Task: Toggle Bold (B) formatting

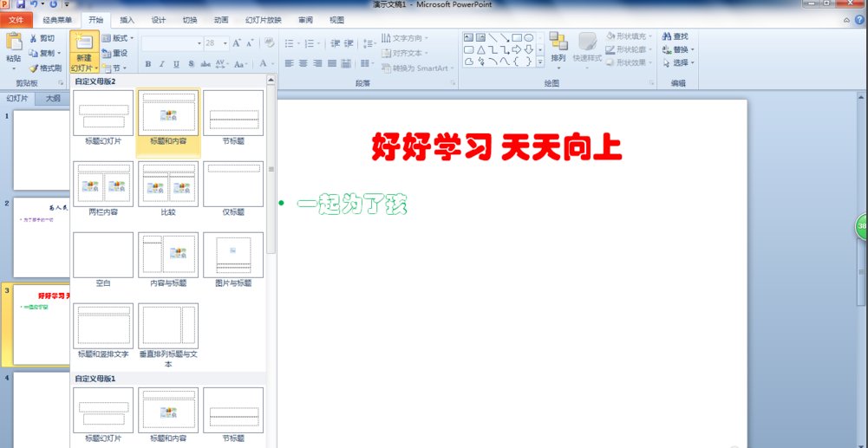Action: pos(147,64)
